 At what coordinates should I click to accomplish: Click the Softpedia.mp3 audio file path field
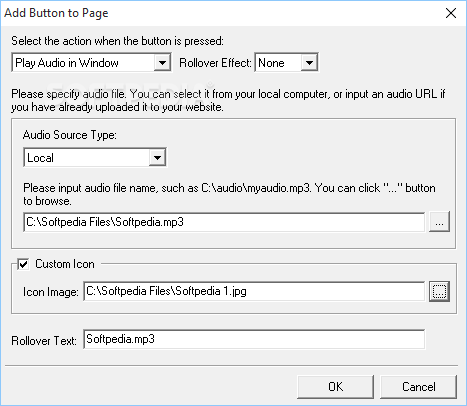click(224, 222)
